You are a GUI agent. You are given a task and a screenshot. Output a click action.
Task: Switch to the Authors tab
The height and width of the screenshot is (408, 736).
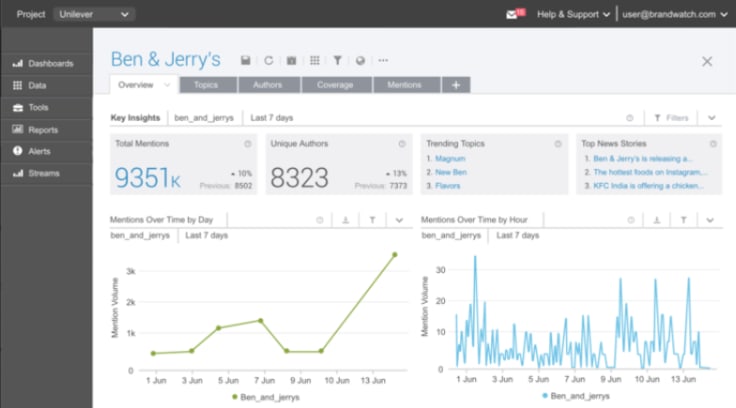268,85
